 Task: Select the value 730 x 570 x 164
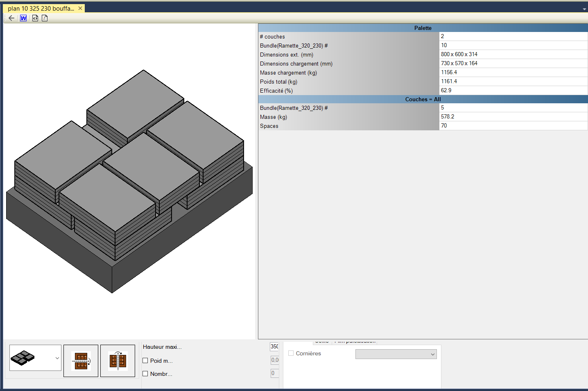coord(513,64)
